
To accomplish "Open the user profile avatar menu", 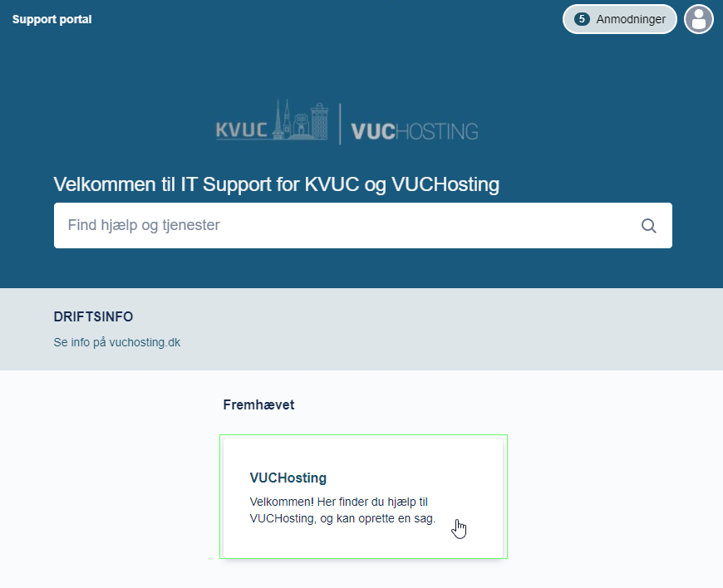I will click(699, 19).
